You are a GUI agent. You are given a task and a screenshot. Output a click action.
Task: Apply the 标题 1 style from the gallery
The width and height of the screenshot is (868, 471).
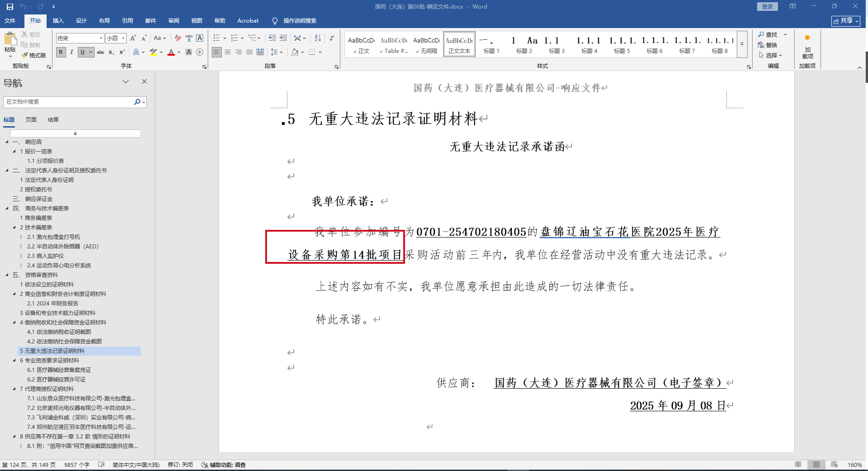[x=491, y=44]
